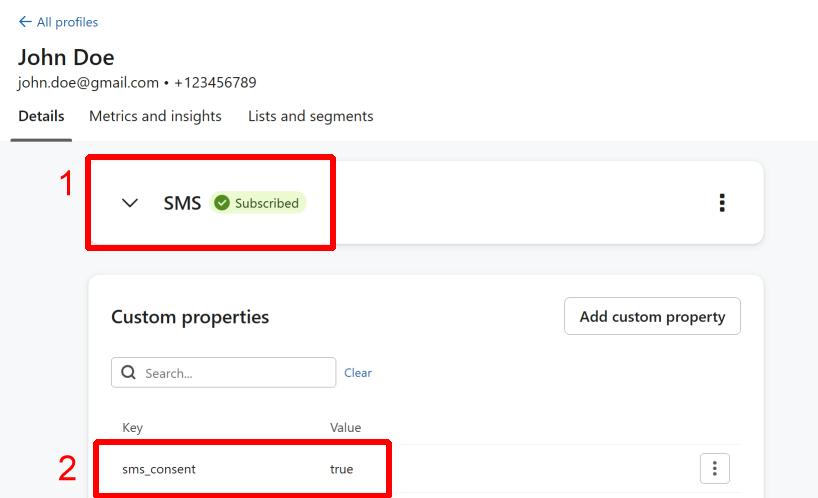818x498 pixels.
Task: Click the Add custom property button
Action: click(652, 316)
